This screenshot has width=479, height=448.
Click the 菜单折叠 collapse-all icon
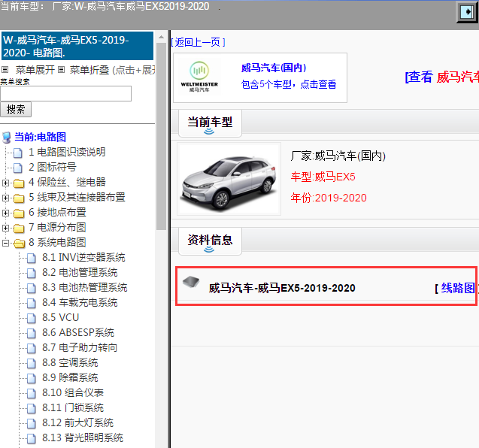pos(61,70)
